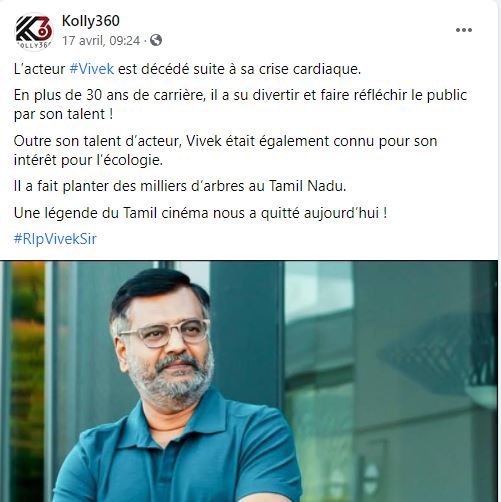Screen dimensions: 501x502
Task: Click the man's glasses in the photo
Action: pos(166,333)
